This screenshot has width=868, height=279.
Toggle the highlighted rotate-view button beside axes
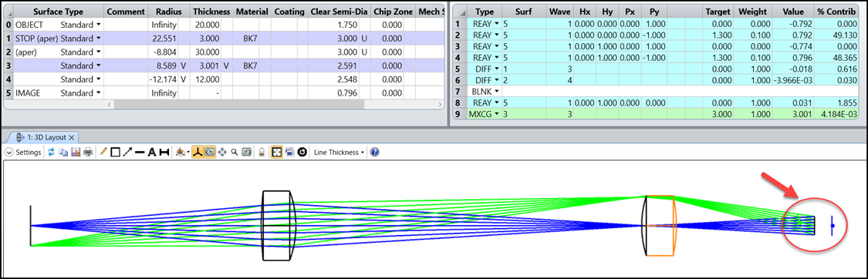pos(210,152)
